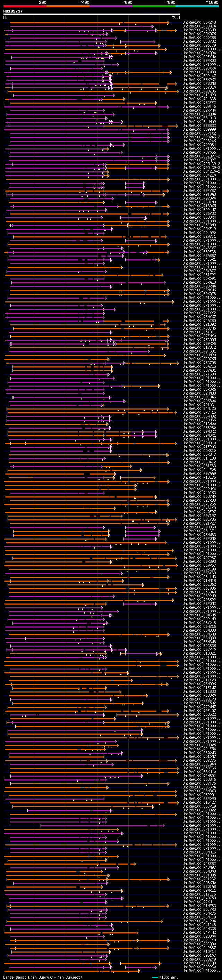The height and width of the screenshot is (980, 222).
Task: Select UniRef100_C7BGM8 label
Action: 199,84
